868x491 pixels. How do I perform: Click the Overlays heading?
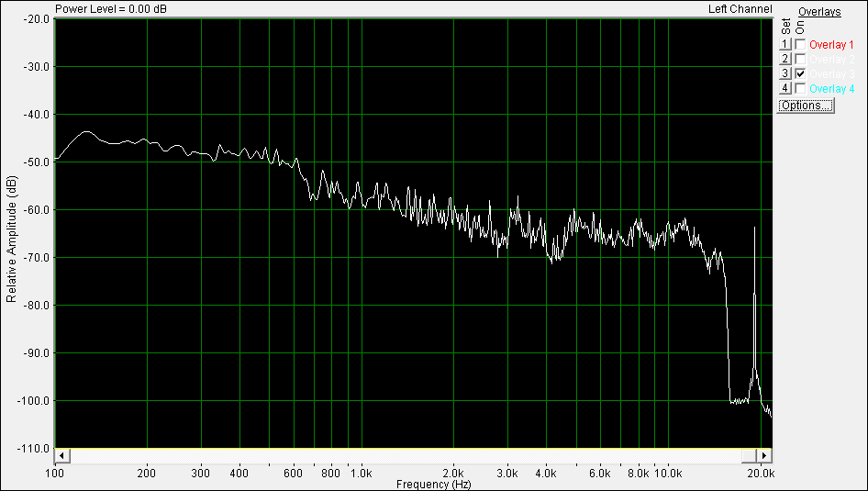click(819, 12)
